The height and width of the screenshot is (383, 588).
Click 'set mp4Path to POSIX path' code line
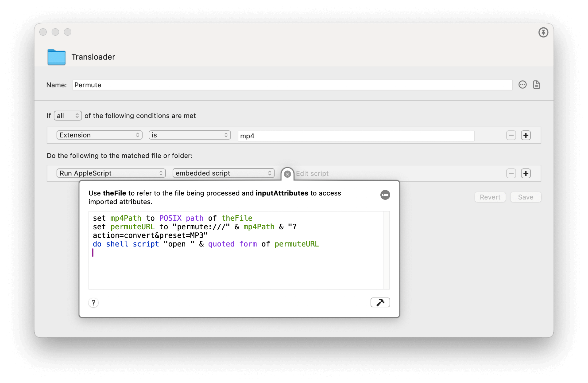pos(173,218)
